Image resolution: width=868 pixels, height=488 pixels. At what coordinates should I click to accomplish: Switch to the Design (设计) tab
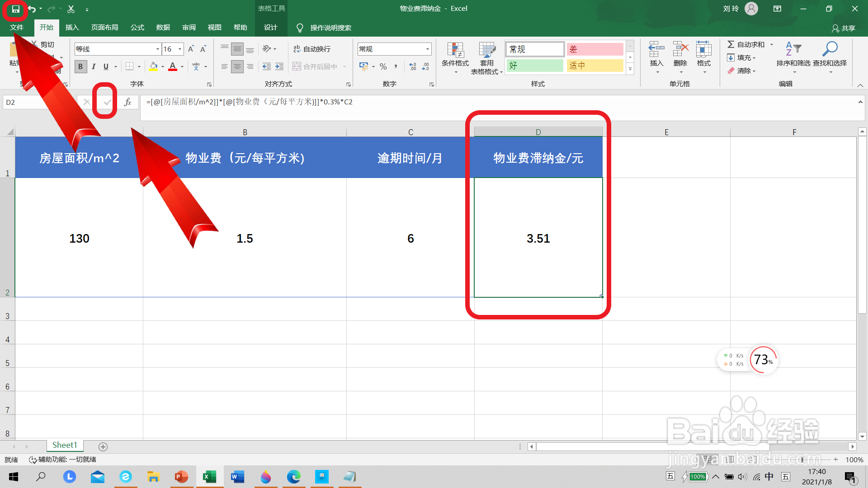point(270,28)
